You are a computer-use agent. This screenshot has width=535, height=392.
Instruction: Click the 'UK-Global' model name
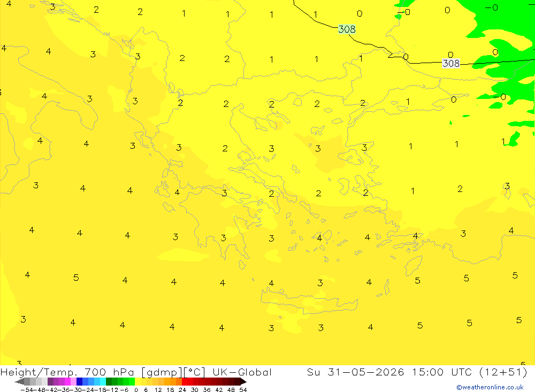pos(242,372)
